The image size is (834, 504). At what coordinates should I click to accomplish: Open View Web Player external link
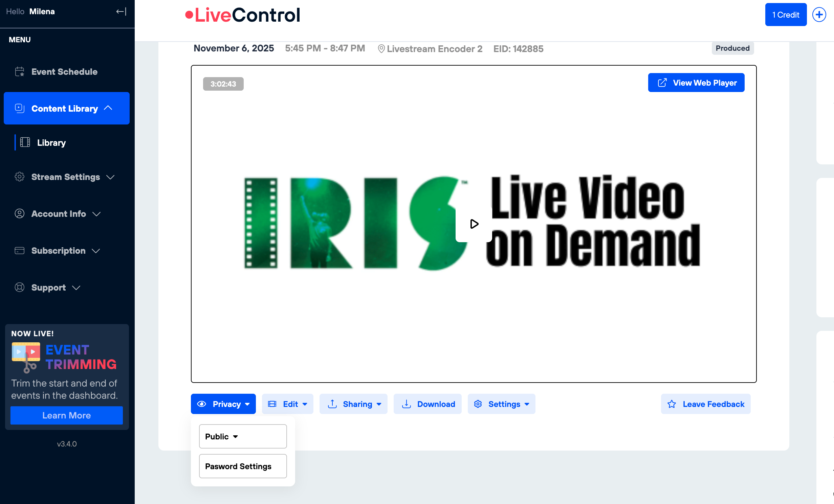[x=696, y=83]
